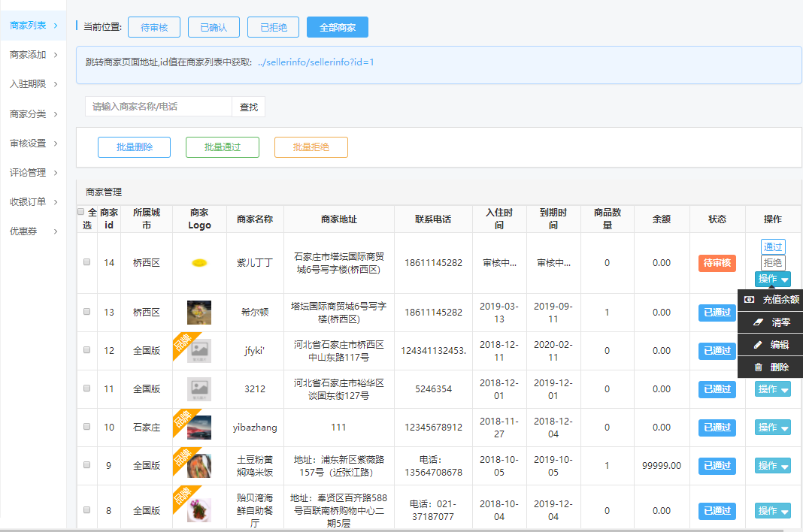Open the logo image of 贻贝湾海鲜自助餐厅
This screenshot has width=803, height=532.
coord(199,510)
